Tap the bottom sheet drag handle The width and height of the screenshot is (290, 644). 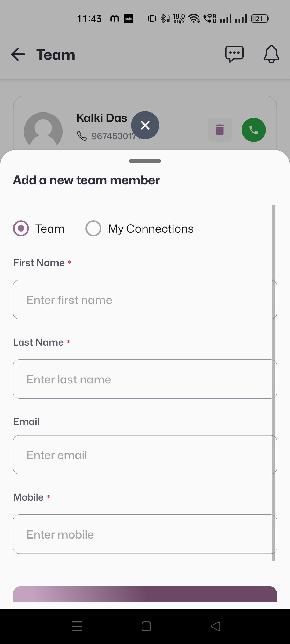tap(145, 161)
